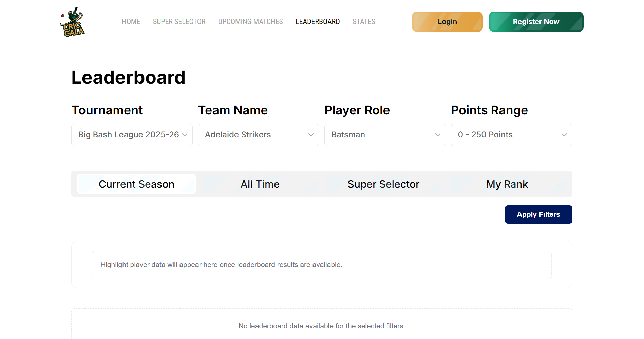Go to the Home nav link
Viewport: 644px width, 339px height.
tap(131, 22)
